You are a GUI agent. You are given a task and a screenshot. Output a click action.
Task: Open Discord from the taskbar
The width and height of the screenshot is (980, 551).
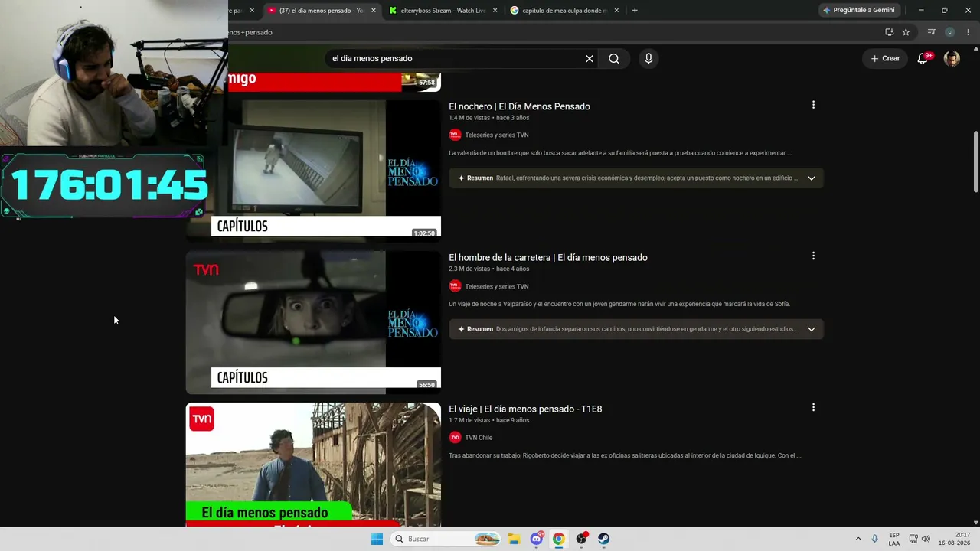[537, 539]
